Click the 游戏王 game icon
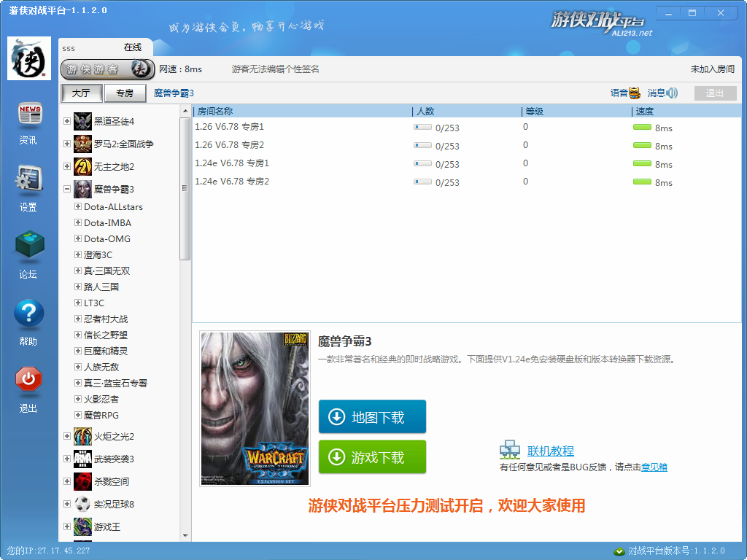The image size is (747, 560). (x=82, y=526)
